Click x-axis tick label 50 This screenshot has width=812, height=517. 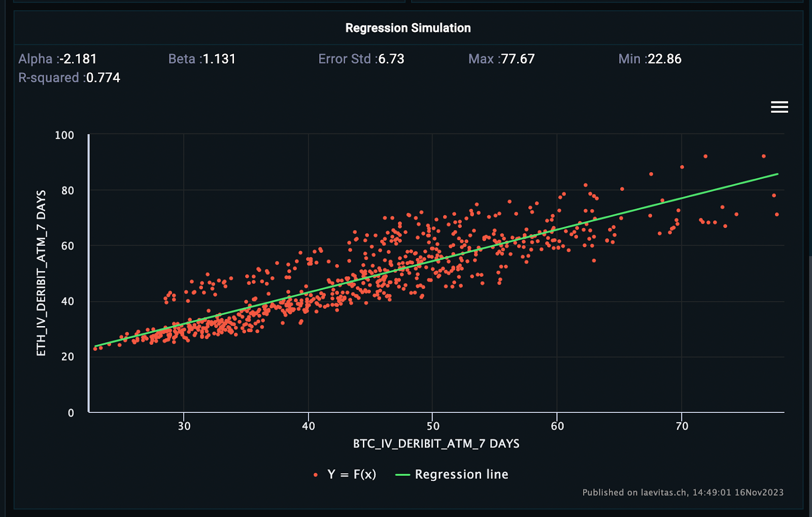pyautogui.click(x=433, y=426)
